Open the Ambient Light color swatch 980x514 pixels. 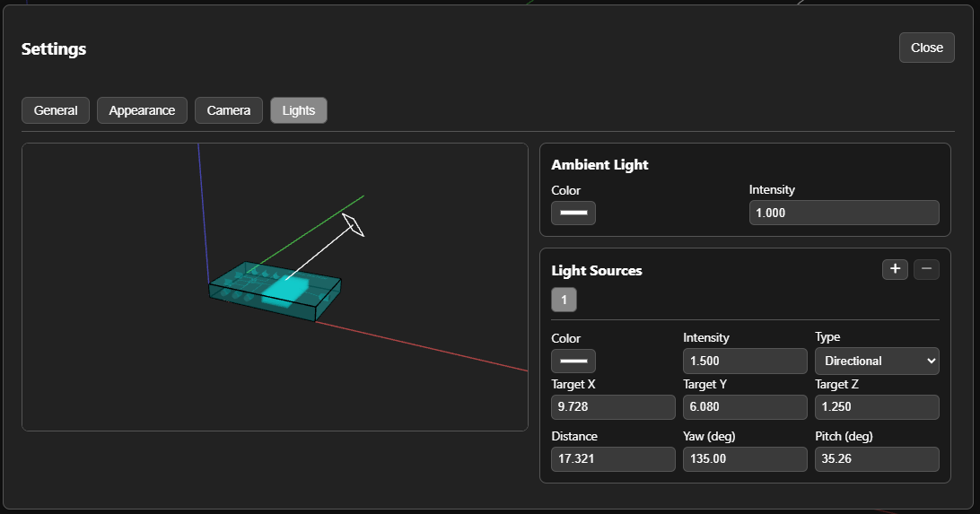[573, 213]
